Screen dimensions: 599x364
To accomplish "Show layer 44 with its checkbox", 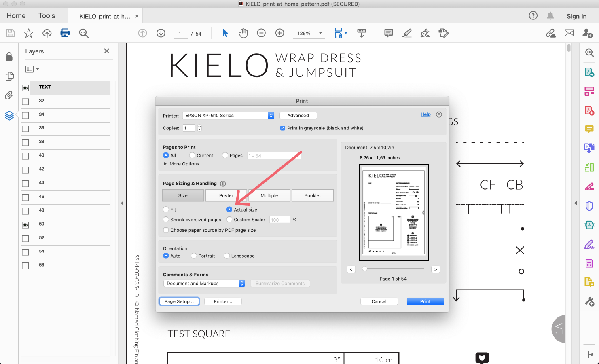I will pos(25,184).
